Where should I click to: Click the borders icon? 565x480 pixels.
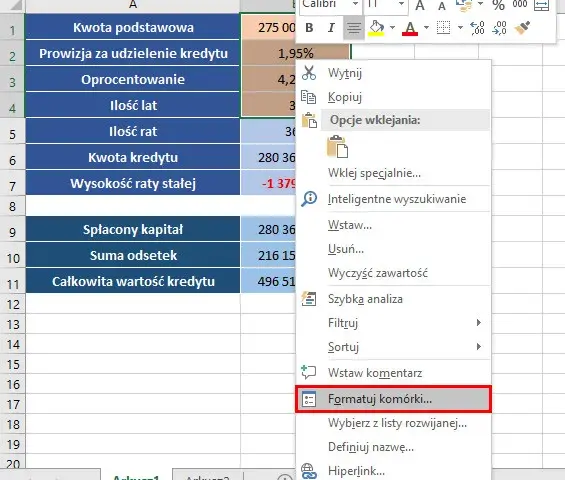pos(444,28)
